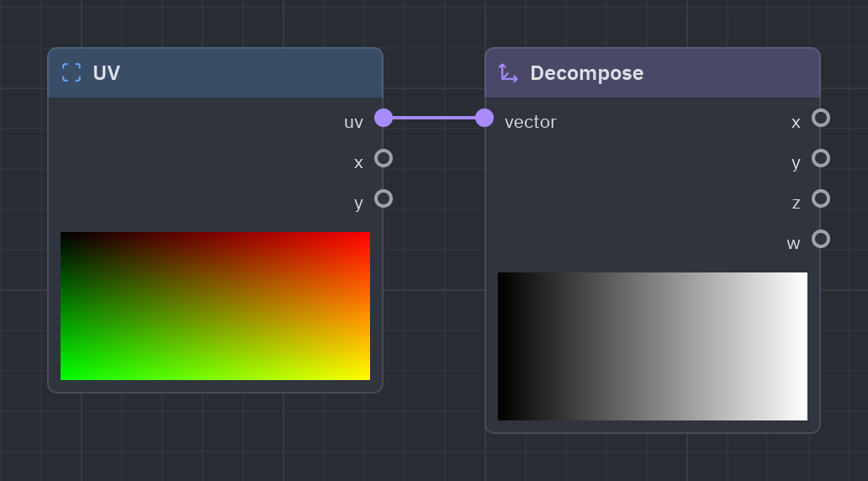
Task: Click the Decompose grayscale gradient preview
Action: (x=653, y=346)
